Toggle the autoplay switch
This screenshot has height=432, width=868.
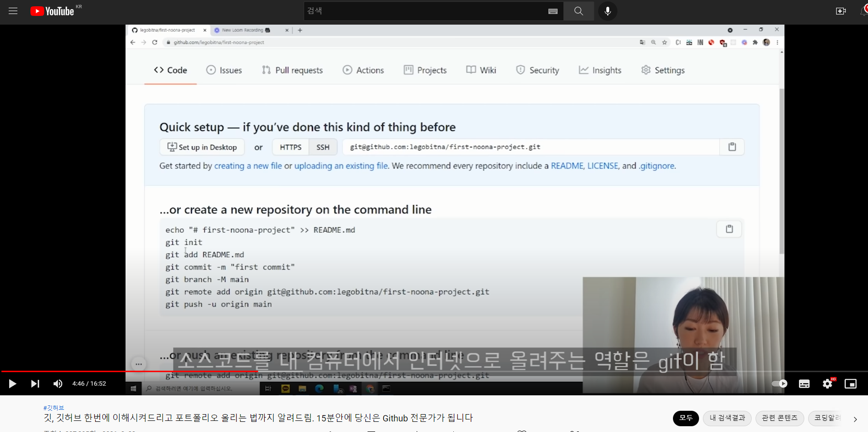pos(780,384)
